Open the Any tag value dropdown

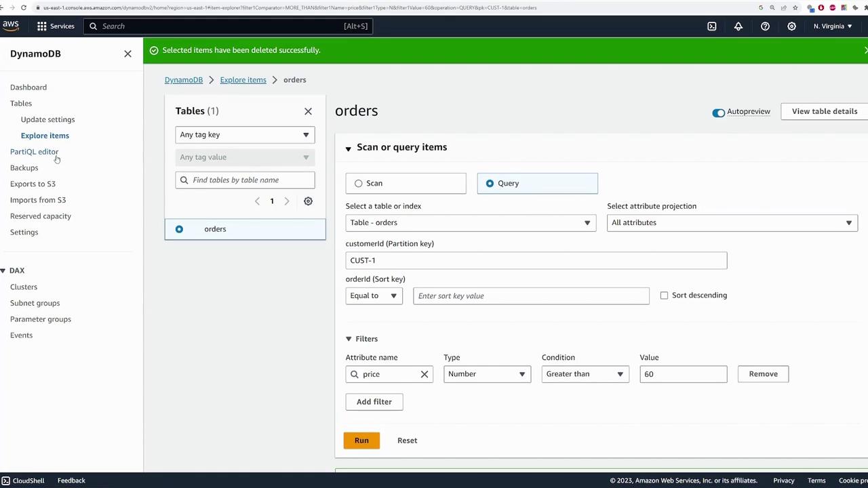click(x=245, y=157)
